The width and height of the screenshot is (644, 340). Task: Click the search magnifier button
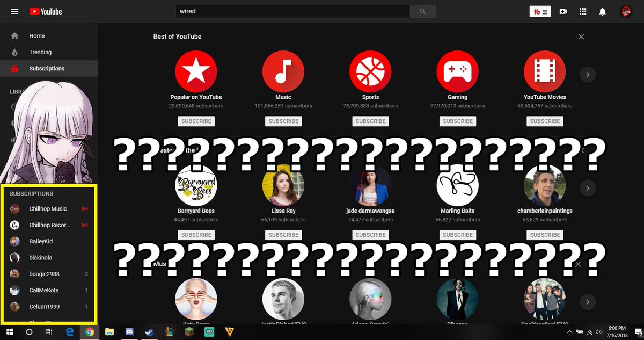click(423, 11)
